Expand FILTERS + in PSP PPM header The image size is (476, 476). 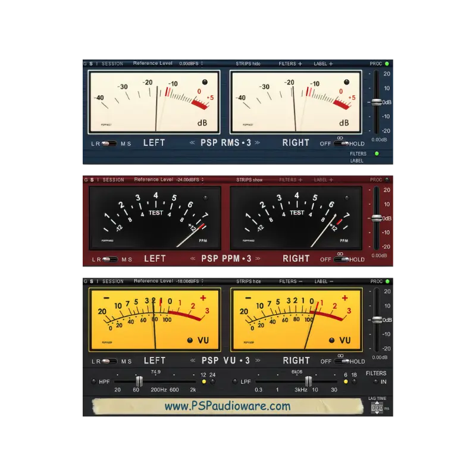pos(291,180)
